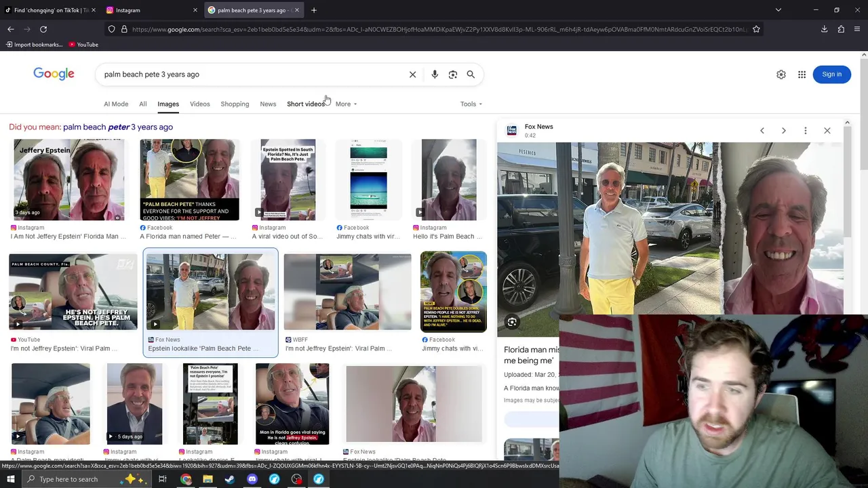Show site security shield icon info
Image resolution: width=868 pixels, height=488 pixels.
pyautogui.click(x=111, y=29)
